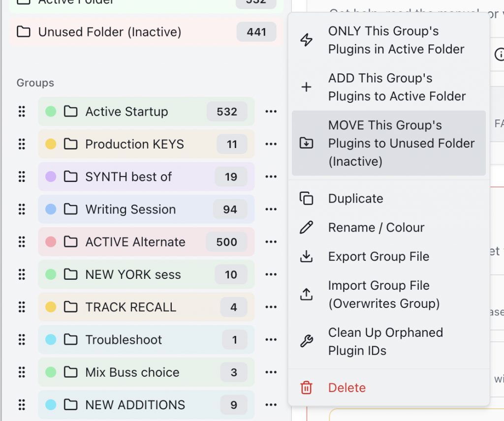This screenshot has height=421, width=504.
Task: Click the download icon for Export Group File
Action: 307,257
